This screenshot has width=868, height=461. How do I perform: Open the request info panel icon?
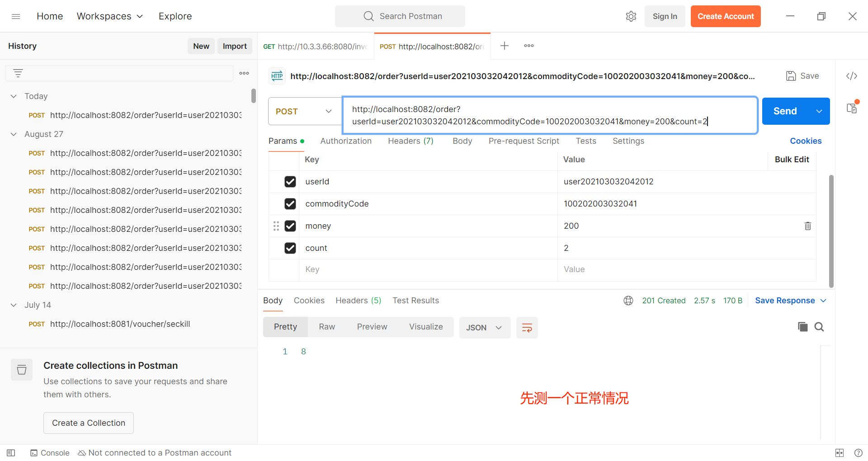coord(852,108)
